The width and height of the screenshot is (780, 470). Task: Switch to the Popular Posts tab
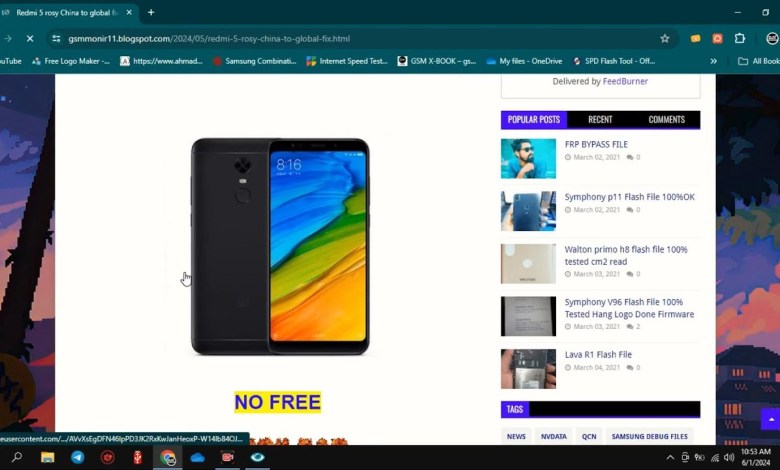point(534,119)
